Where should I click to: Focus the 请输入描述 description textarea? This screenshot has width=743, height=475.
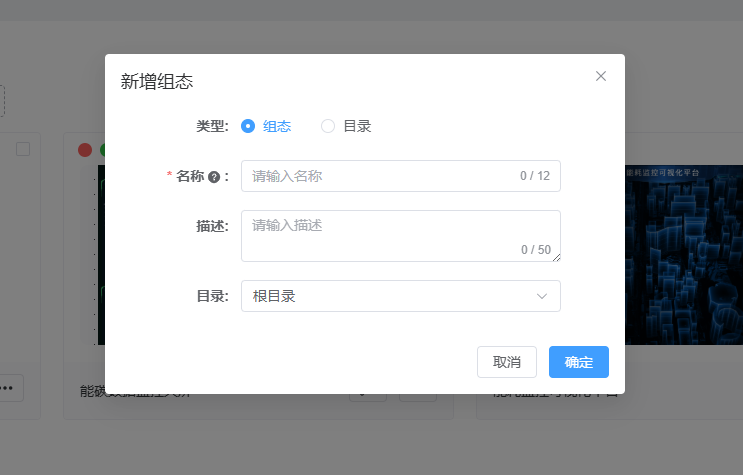(401, 236)
